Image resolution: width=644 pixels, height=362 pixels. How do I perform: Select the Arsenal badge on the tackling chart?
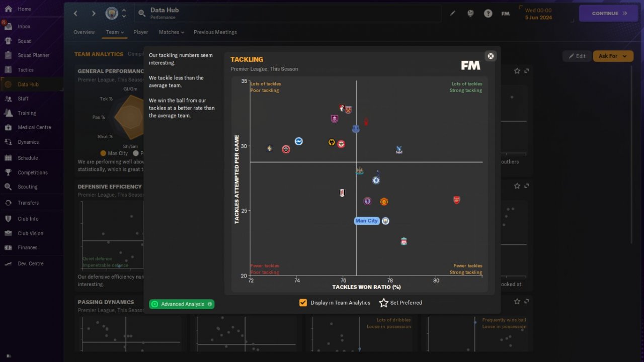pos(456,200)
